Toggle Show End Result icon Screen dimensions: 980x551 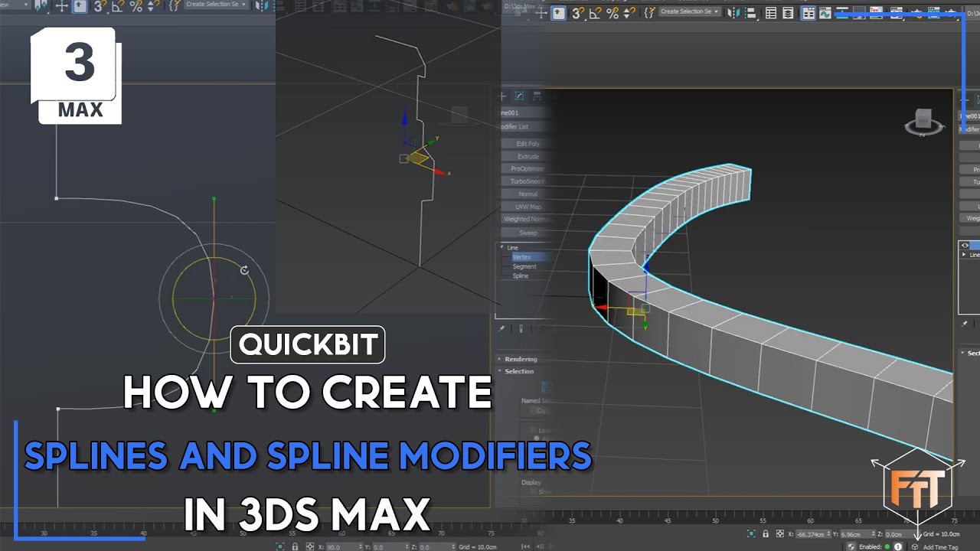521,329
